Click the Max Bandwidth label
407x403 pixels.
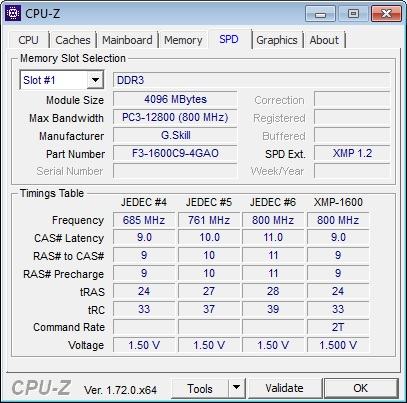pyautogui.click(x=66, y=118)
